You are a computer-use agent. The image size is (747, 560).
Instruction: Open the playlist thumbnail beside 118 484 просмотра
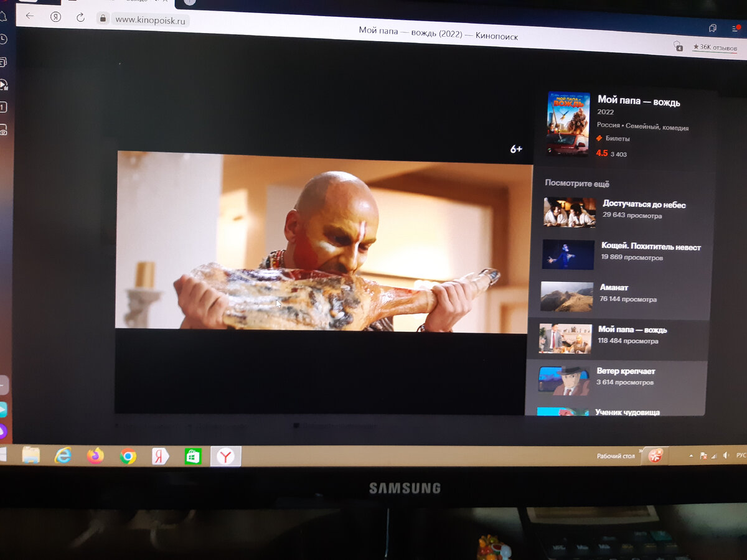click(565, 338)
